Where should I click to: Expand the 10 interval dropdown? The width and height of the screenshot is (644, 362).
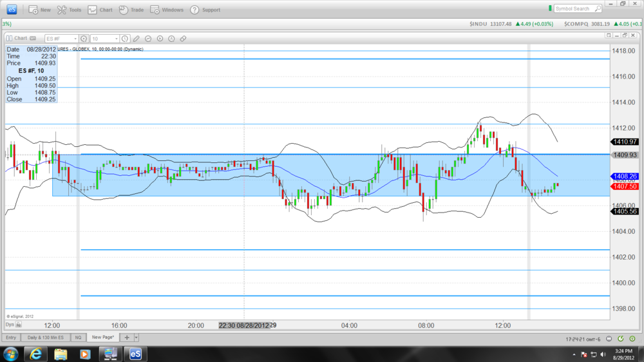pos(117,39)
